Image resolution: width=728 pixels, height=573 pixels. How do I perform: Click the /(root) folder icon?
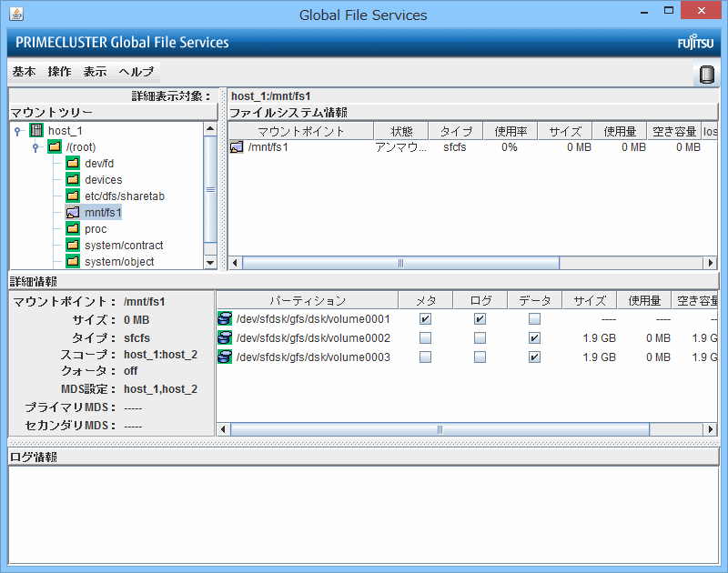pyautogui.click(x=55, y=147)
